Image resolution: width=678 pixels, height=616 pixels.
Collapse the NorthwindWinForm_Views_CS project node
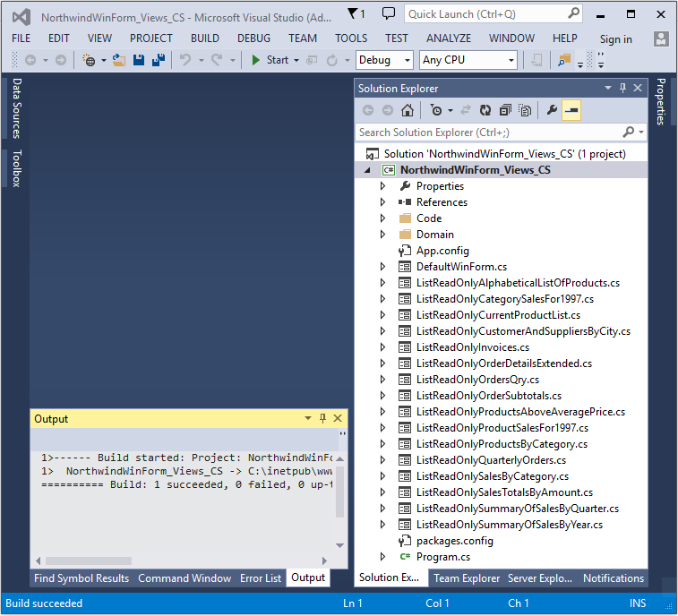coord(367,170)
